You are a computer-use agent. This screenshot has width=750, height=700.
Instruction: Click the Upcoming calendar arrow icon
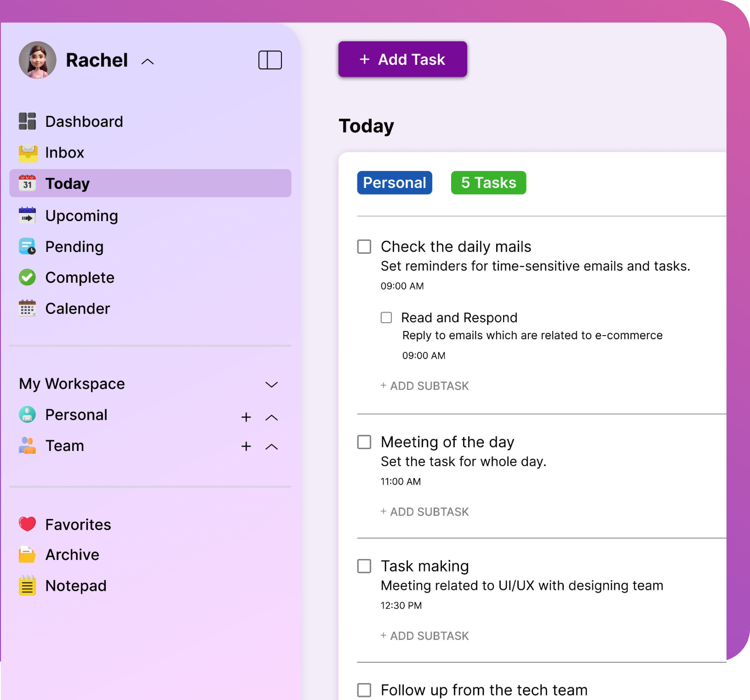[x=27, y=215]
